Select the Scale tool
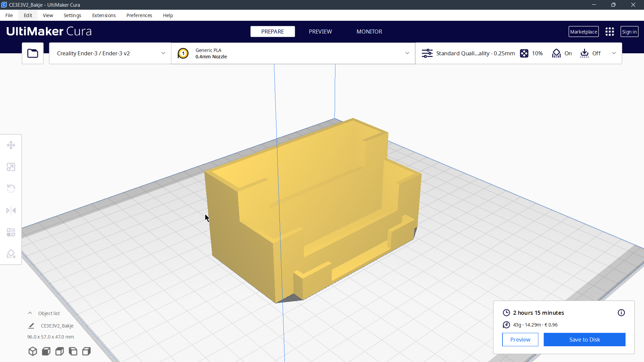 pos(11,167)
